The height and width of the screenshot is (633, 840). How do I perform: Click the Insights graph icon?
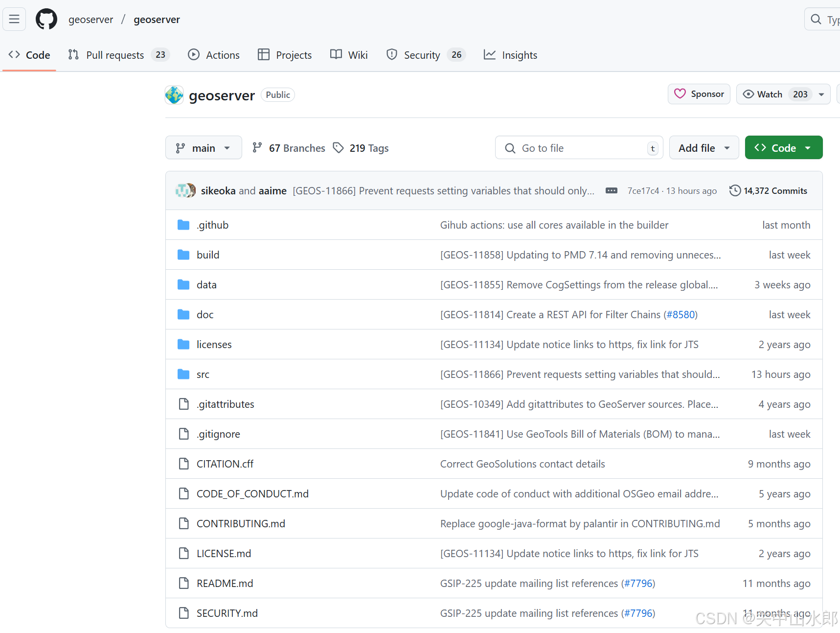point(490,55)
